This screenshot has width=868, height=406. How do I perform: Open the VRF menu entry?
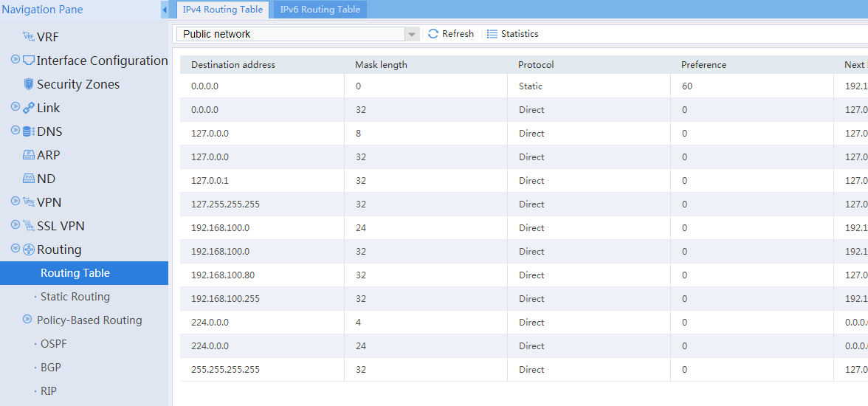point(47,37)
